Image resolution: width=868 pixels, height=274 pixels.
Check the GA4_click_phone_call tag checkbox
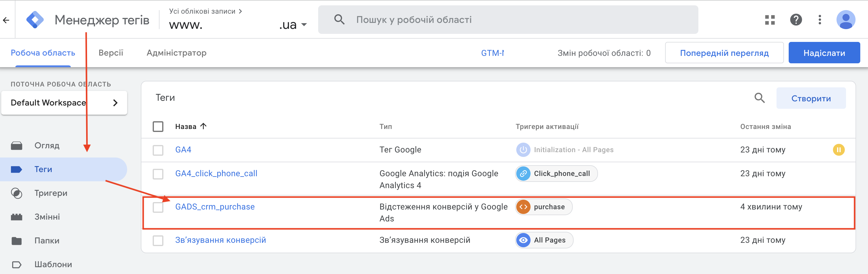pos(158,174)
